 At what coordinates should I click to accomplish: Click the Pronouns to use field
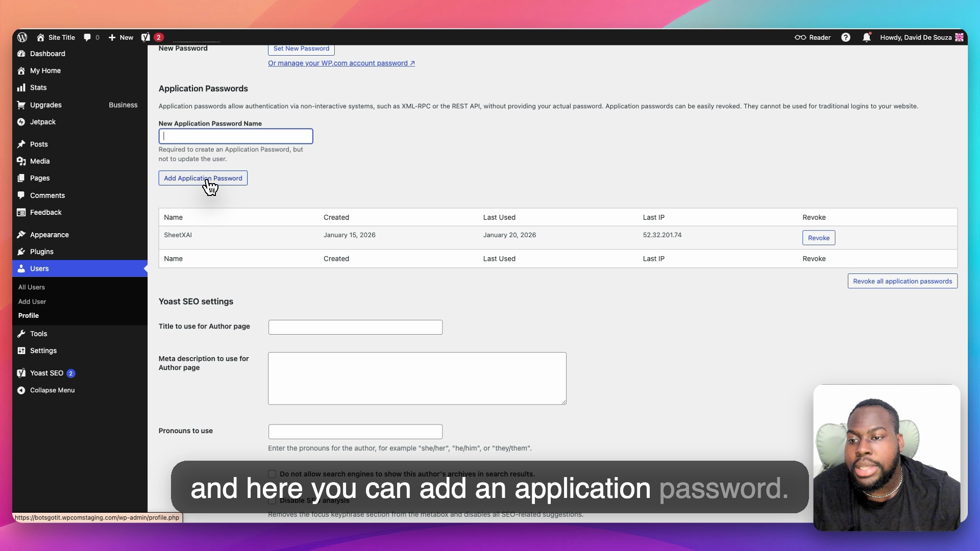pyautogui.click(x=355, y=432)
